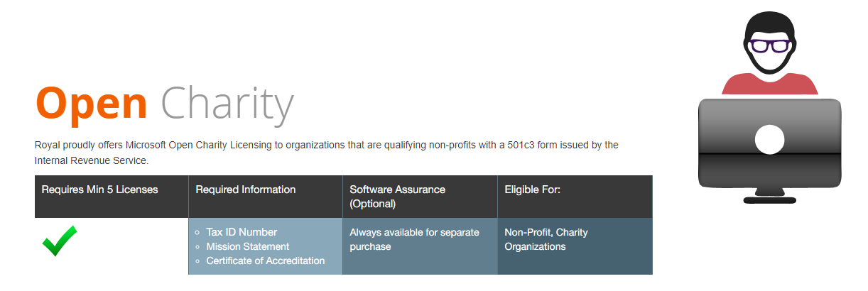
Task: Click the "Mission Statement" list item
Action: click(x=248, y=246)
